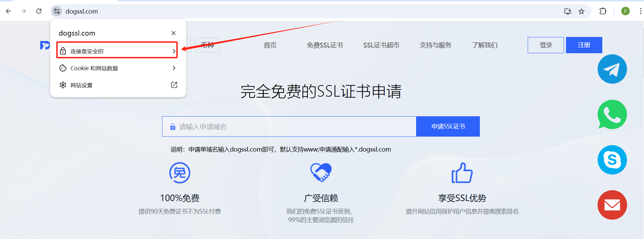Viewport: 644px width, 239px height.
Task: Go to the 首页 nav item
Action: pos(270,45)
